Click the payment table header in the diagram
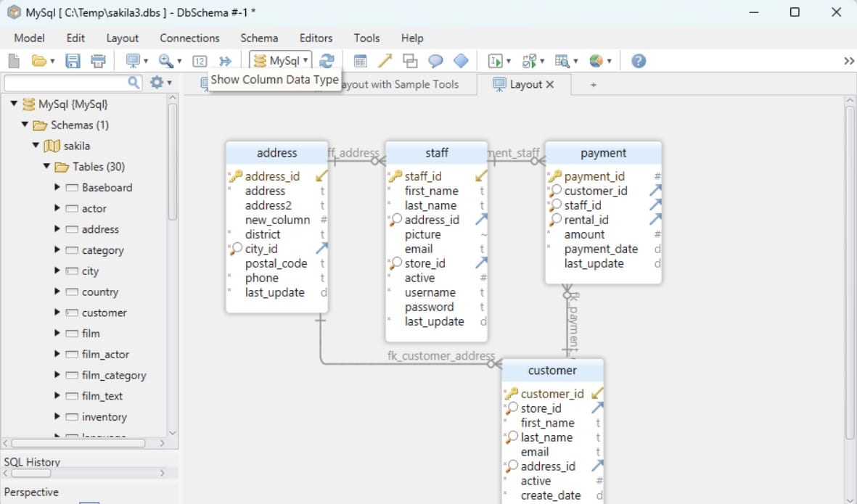 [x=604, y=153]
